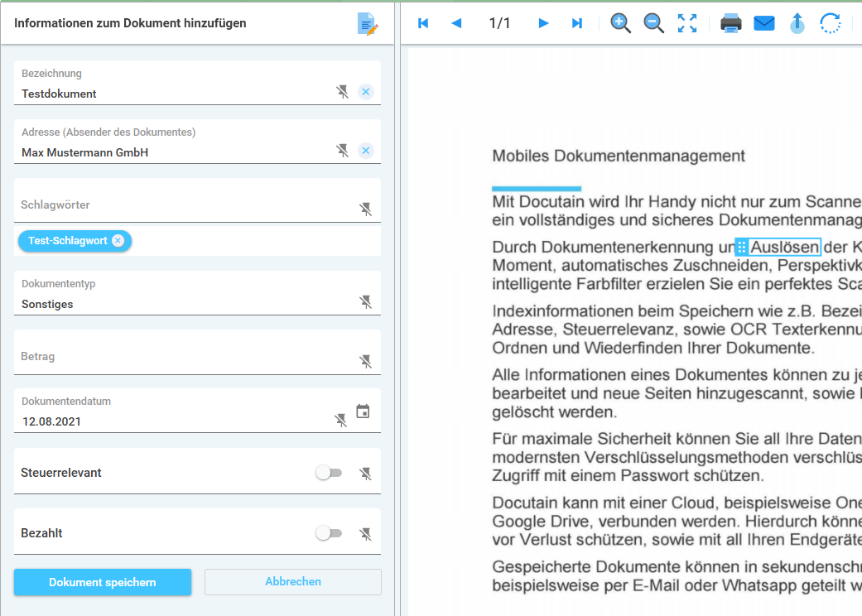Jump to last page

(576, 23)
